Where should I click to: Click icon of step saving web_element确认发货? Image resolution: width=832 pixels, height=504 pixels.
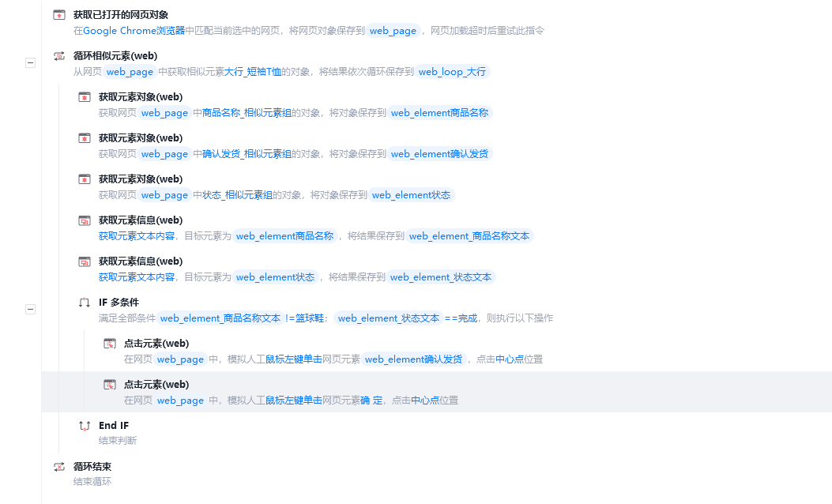[85, 138]
